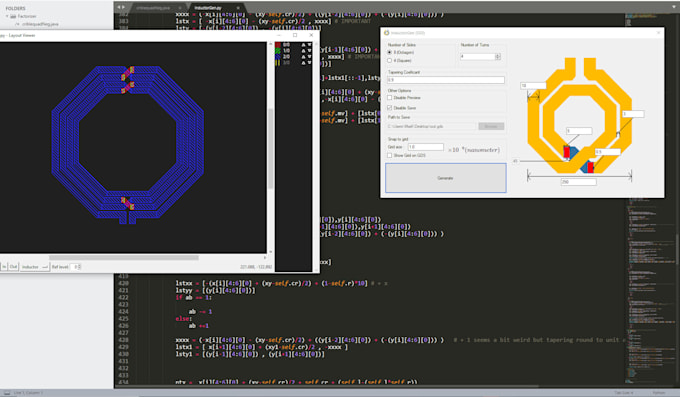Click the 0.5 field on inductor diagram
The image size is (680, 397).
[x=607, y=152]
